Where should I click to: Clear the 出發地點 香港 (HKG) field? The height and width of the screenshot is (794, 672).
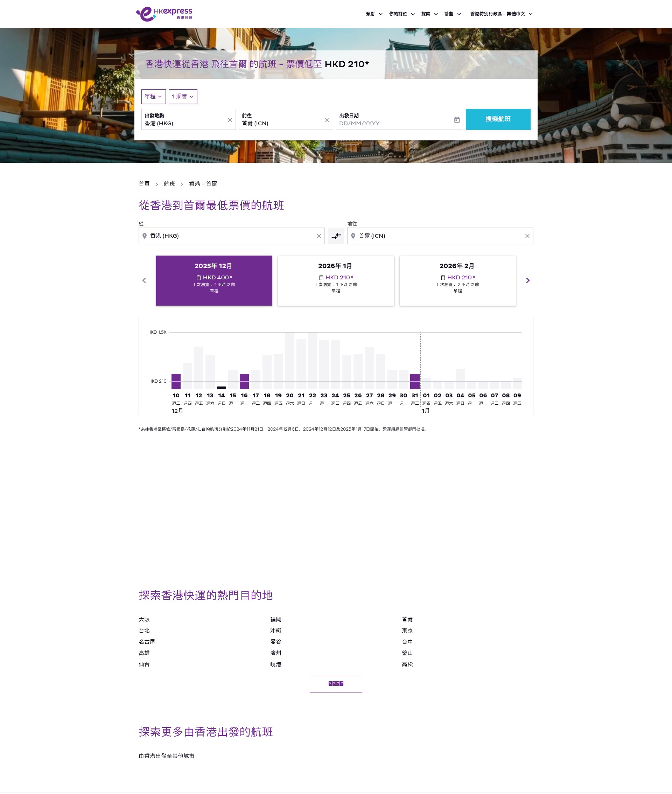230,120
